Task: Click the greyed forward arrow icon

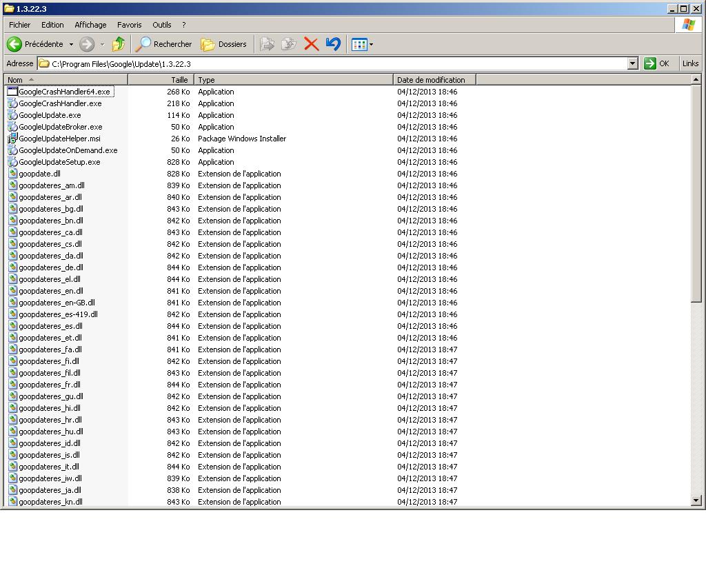Action: tap(87, 44)
